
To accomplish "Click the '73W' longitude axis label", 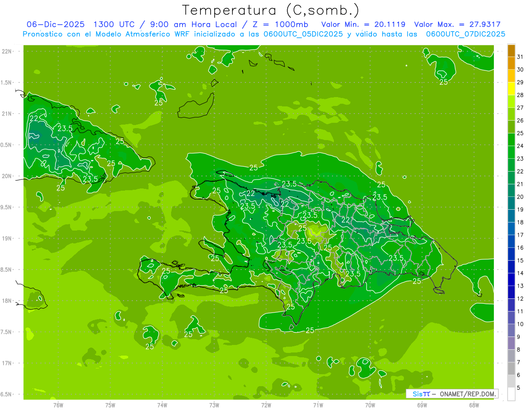I will pyautogui.click(x=214, y=405).
